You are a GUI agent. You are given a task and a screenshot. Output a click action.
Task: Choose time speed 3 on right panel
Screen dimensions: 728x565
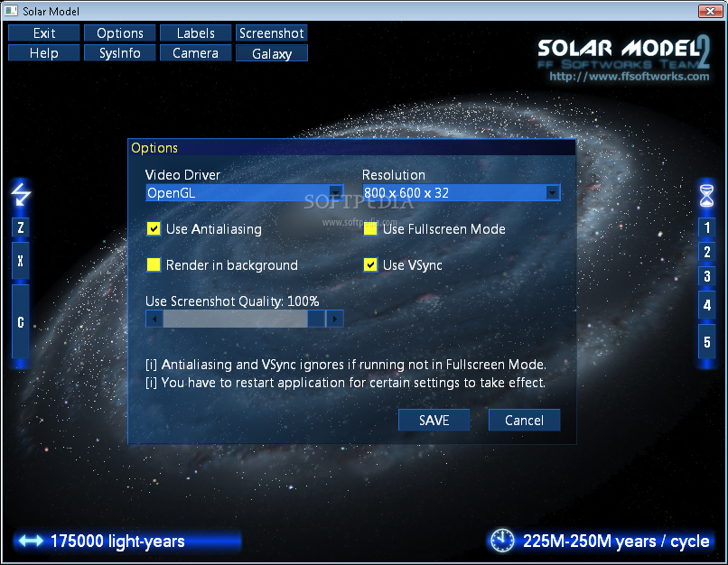click(x=706, y=276)
